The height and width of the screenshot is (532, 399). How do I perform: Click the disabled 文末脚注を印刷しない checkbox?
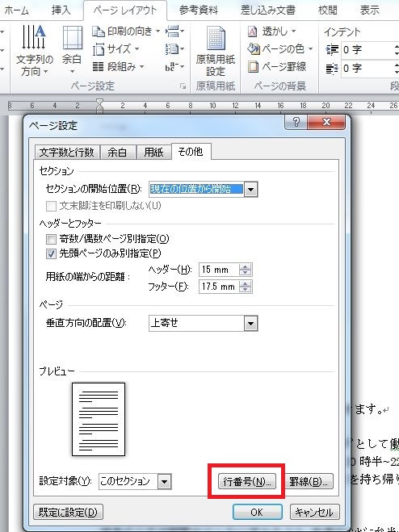(x=51, y=206)
